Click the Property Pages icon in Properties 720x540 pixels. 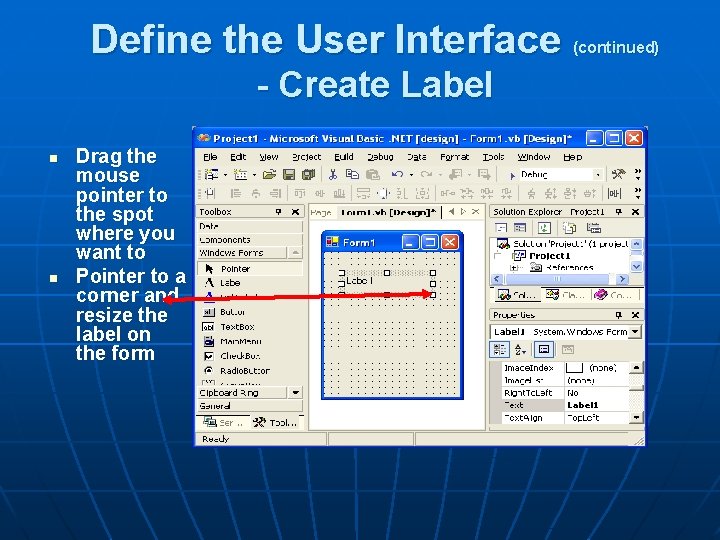tap(568, 350)
